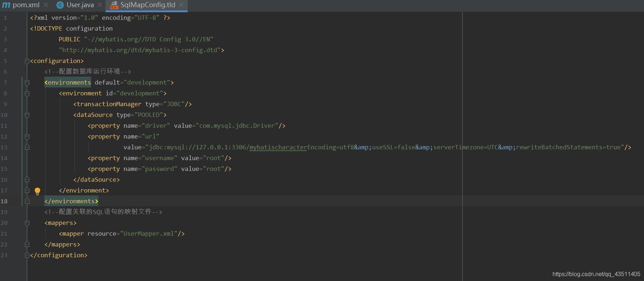This screenshot has width=644, height=281.
Task: Close the SqlMapConfig.tld tab
Action: [x=181, y=5]
